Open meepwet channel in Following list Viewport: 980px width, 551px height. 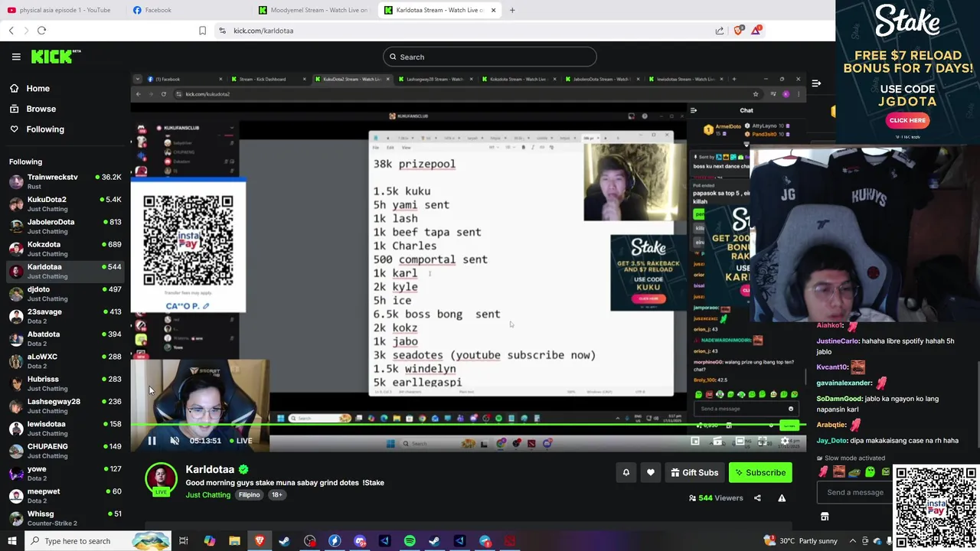pyautogui.click(x=64, y=496)
